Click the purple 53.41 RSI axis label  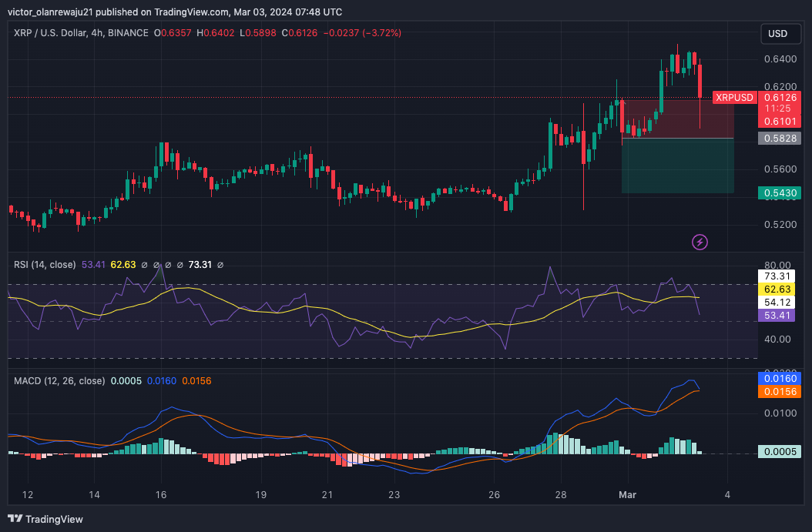coord(777,315)
